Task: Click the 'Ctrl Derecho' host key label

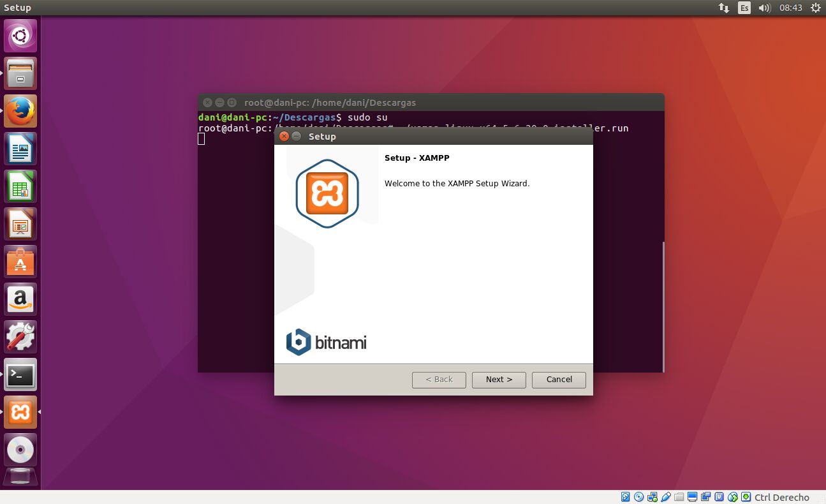Action: click(782, 498)
